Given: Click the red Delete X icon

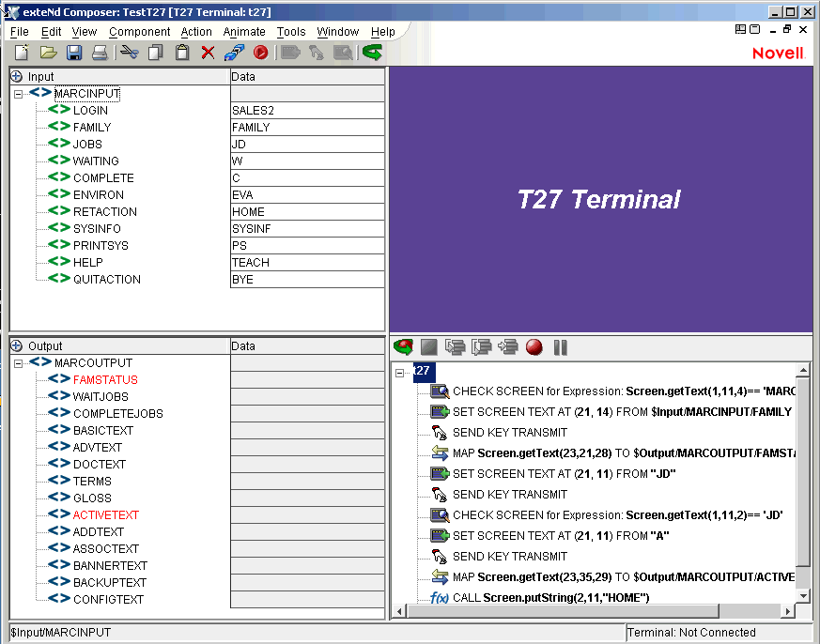Looking at the screenshot, I should click(x=206, y=53).
